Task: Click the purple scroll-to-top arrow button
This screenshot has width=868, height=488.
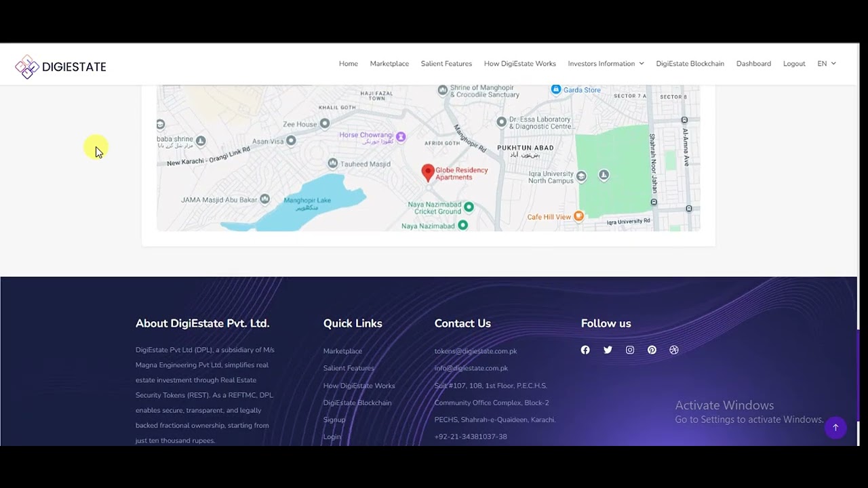Action: (835, 428)
